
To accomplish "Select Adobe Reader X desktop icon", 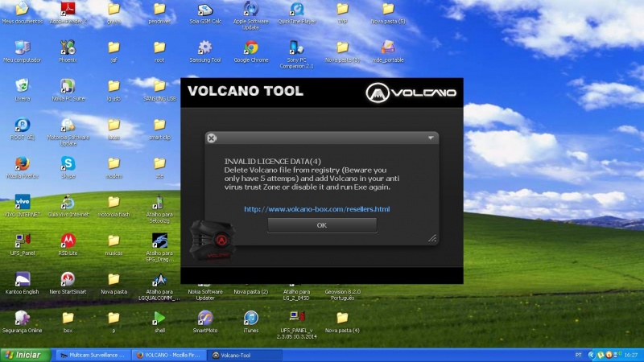I will (x=68, y=13).
